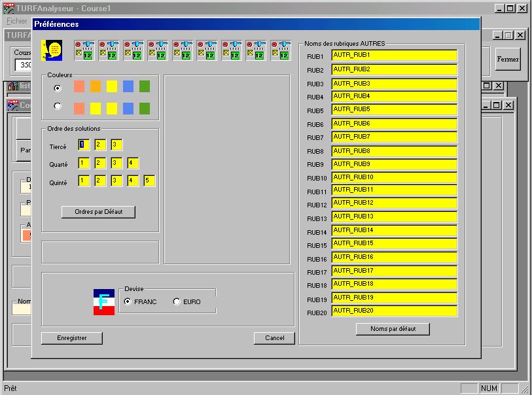Edit the RUB10 name field AUTR_RUB10
The image size is (532, 395).
[x=394, y=178]
